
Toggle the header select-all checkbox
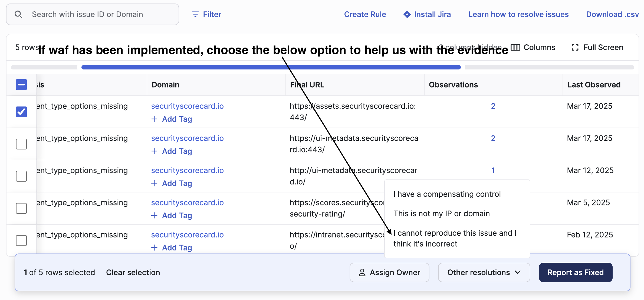[21, 85]
